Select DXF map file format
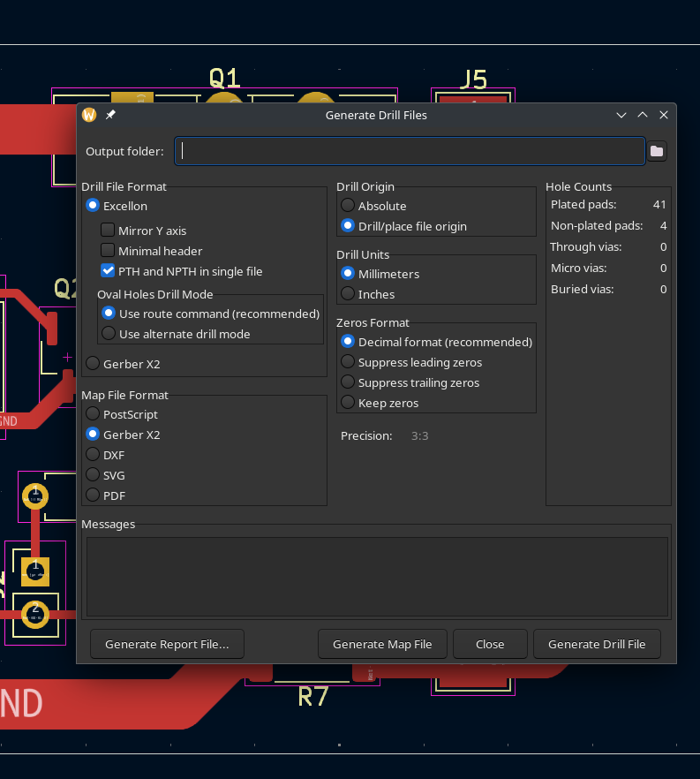The image size is (700, 779). (x=106, y=455)
